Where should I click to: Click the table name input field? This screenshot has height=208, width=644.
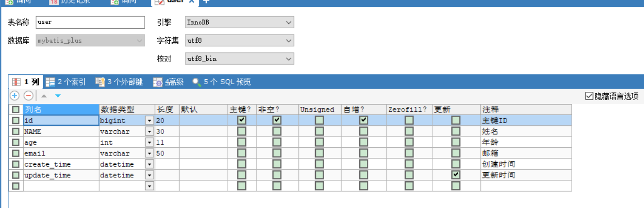pos(90,22)
